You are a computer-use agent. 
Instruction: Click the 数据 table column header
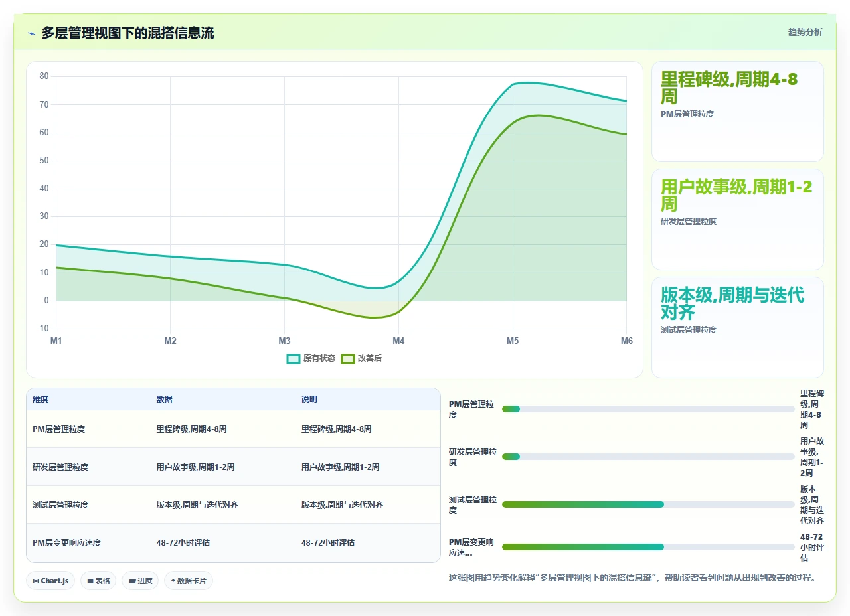click(x=165, y=400)
